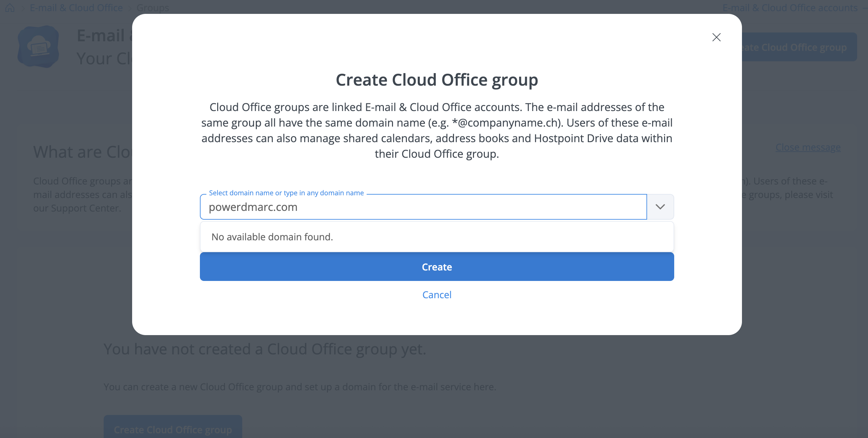Click the 'Select domain name' field label
Viewport: 868px width, 438px height.
tap(286, 193)
